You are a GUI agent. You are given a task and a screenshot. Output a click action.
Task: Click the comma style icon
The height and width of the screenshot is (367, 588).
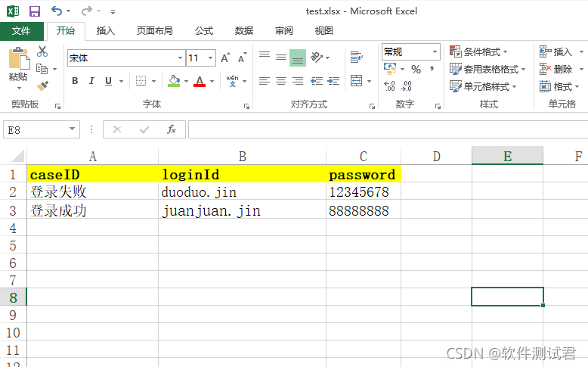[432, 69]
